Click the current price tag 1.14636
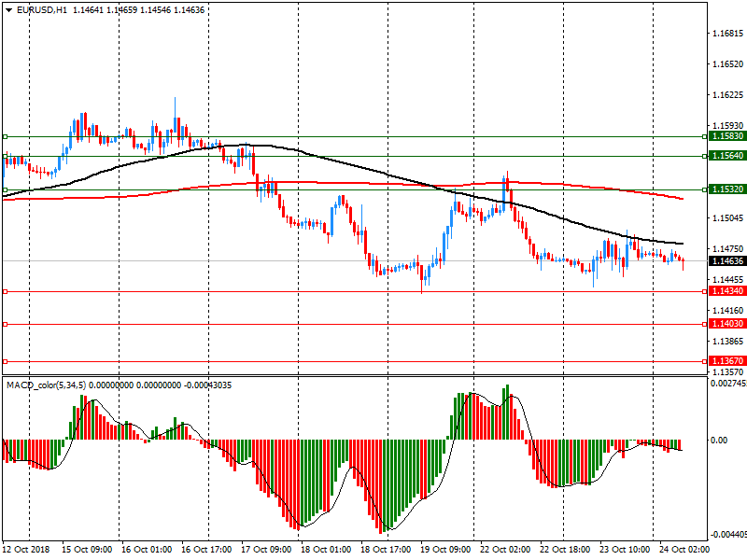The width and height of the screenshot is (747, 560). [x=726, y=261]
